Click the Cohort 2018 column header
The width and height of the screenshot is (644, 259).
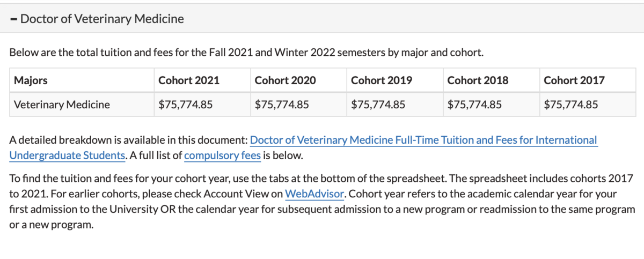[x=478, y=80]
